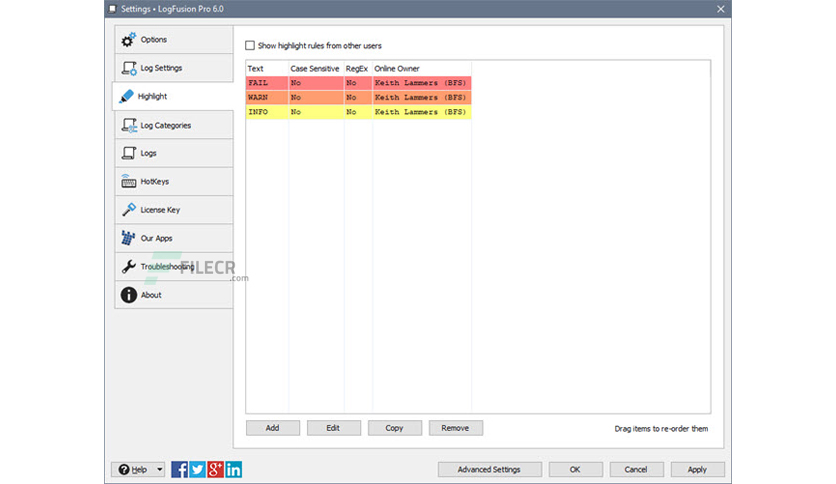Click the Copy button
Viewport: 836px width, 484px height.
pos(395,428)
